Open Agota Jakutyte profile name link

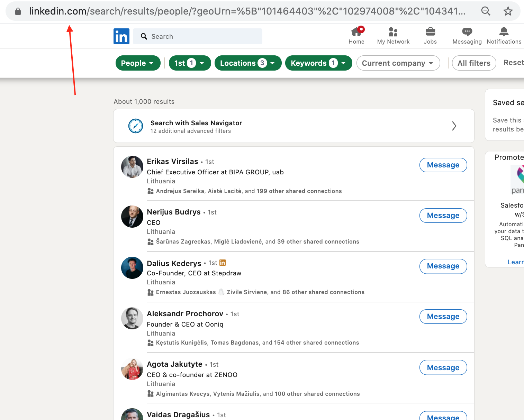click(x=174, y=364)
